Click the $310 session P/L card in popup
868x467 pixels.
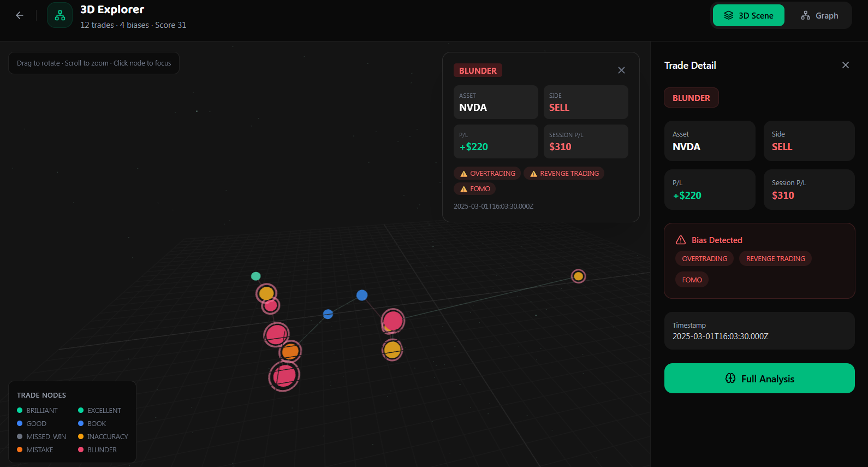[586, 141]
